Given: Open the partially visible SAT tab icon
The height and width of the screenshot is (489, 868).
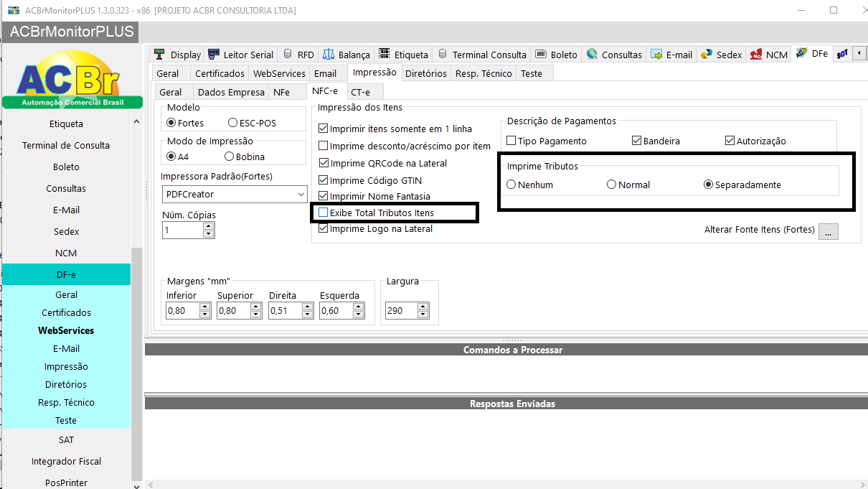Looking at the screenshot, I should (842, 54).
